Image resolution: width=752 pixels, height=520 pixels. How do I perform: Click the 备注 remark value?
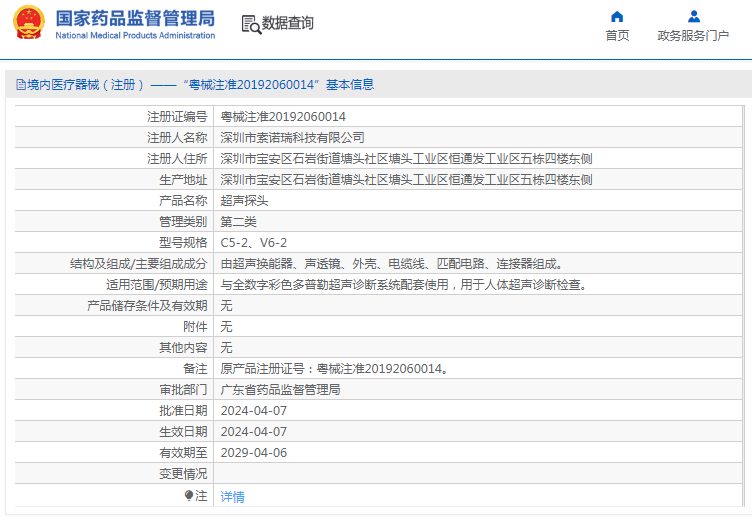pyautogui.click(x=334, y=369)
